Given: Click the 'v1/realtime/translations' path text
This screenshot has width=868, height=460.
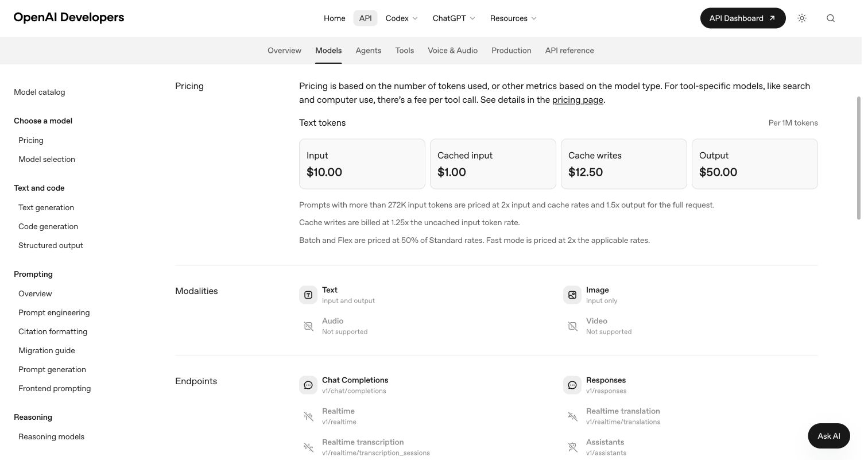Looking at the screenshot, I should [623, 422].
